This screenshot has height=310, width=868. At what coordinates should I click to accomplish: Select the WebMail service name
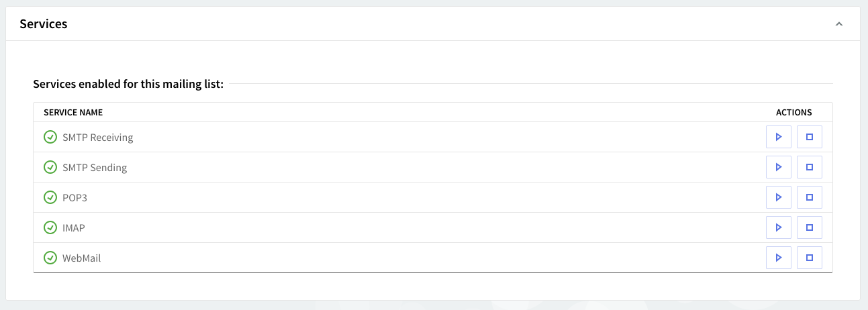click(x=81, y=258)
